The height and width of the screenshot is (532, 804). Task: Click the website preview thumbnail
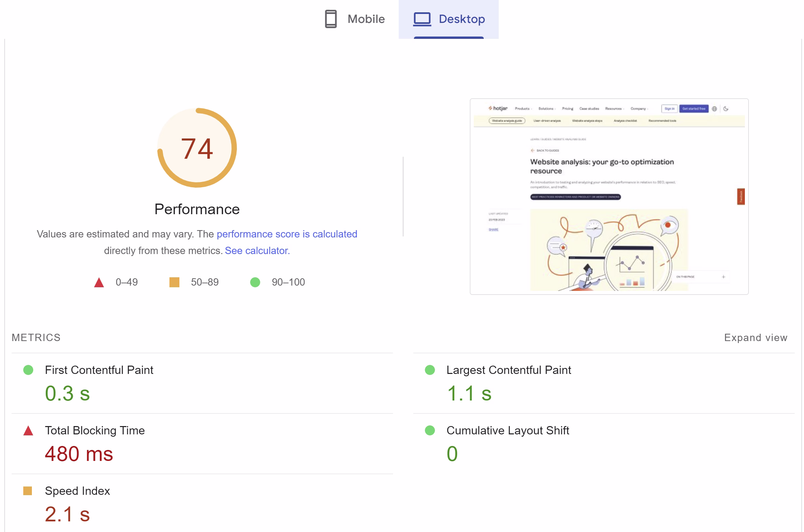coord(609,196)
